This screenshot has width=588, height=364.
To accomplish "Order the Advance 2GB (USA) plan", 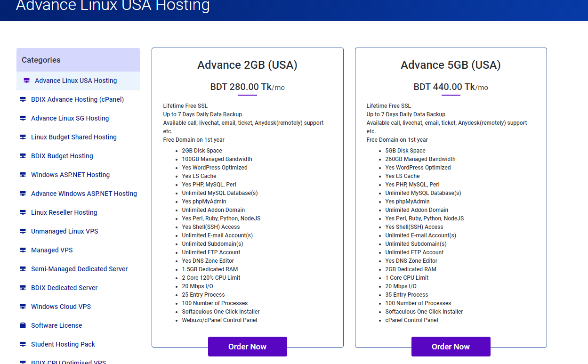I will pyautogui.click(x=247, y=347).
